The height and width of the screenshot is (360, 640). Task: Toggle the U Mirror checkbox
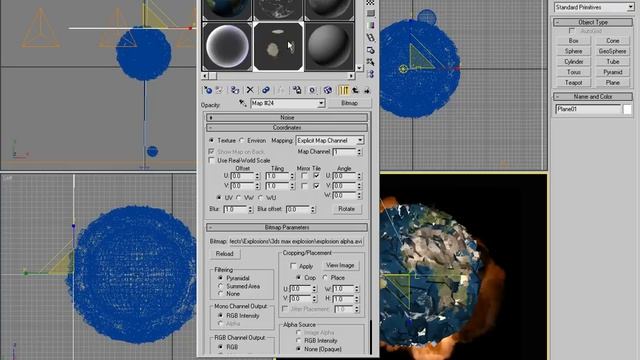304,176
